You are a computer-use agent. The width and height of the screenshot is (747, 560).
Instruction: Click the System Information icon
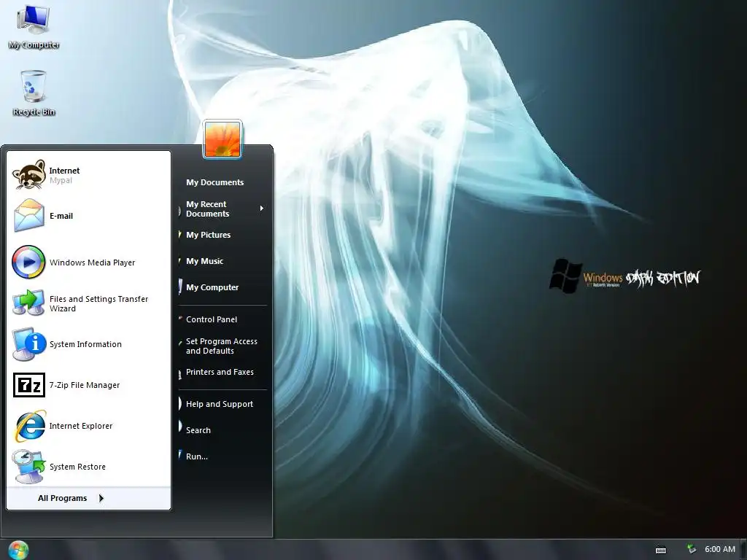pos(28,344)
